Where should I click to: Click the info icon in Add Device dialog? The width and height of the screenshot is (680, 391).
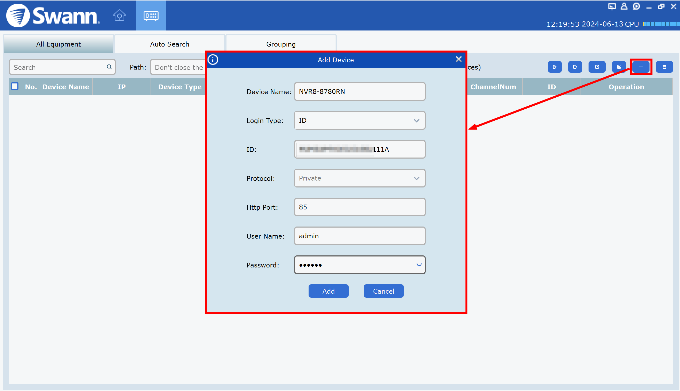[x=213, y=59]
